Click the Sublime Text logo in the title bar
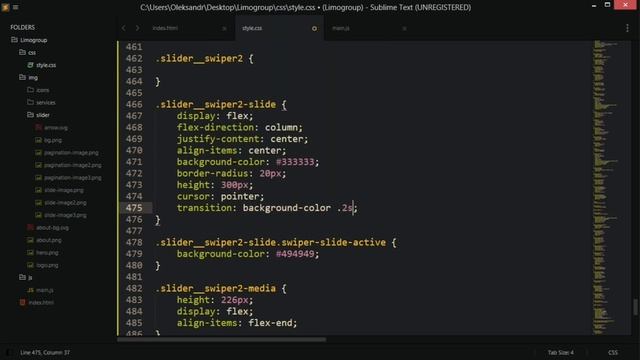The height and width of the screenshot is (360, 640). point(5,7)
